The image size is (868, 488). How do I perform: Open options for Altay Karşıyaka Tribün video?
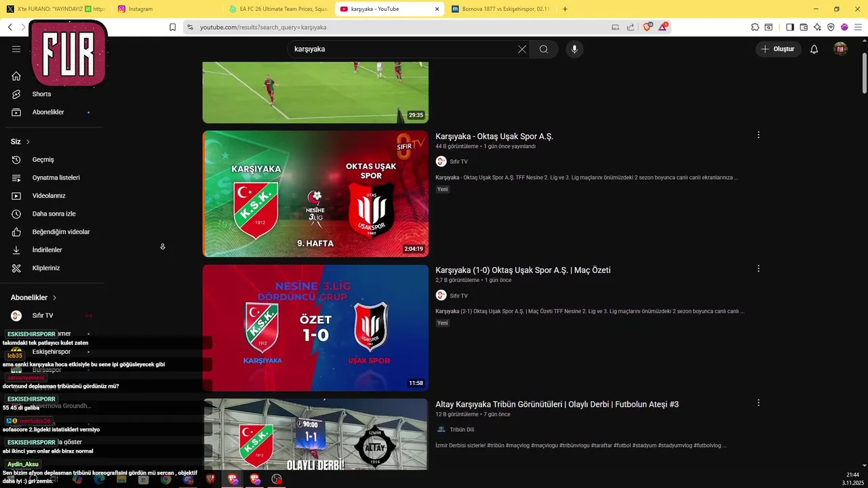758,403
